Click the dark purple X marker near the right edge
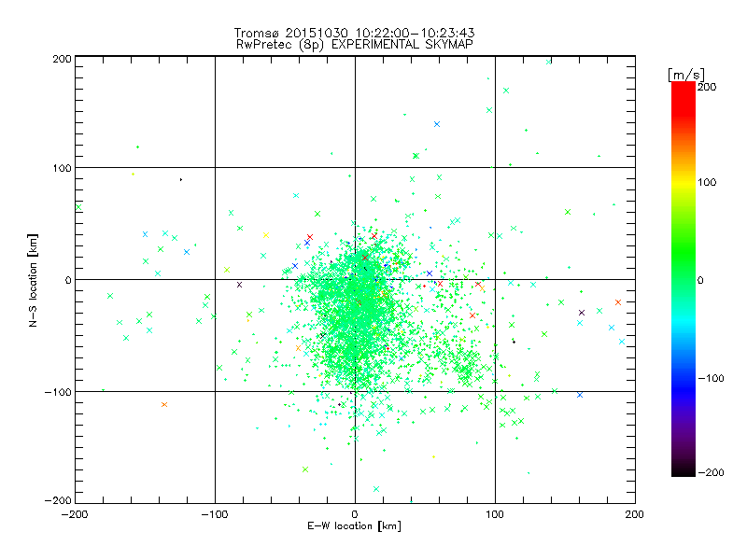Viewport: 747px width, 560px height. (582, 313)
